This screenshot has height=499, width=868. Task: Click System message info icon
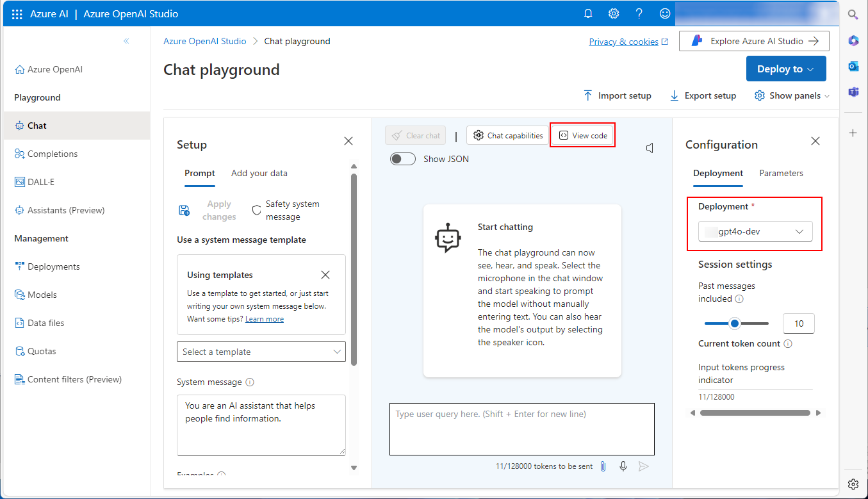coord(250,382)
